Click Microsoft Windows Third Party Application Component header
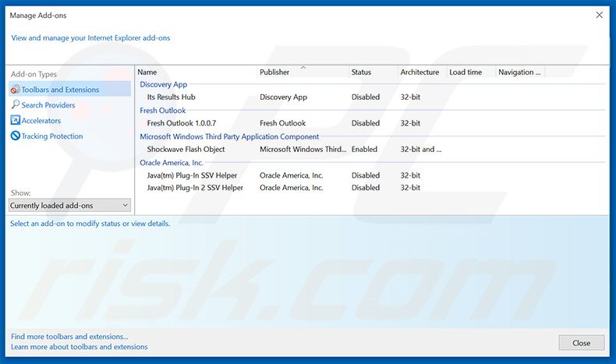 229,136
